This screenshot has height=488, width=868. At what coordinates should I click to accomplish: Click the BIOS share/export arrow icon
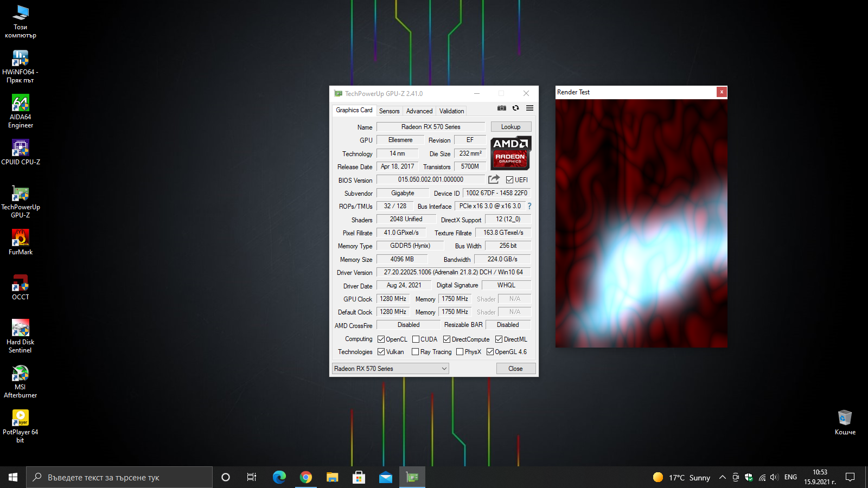coord(494,179)
